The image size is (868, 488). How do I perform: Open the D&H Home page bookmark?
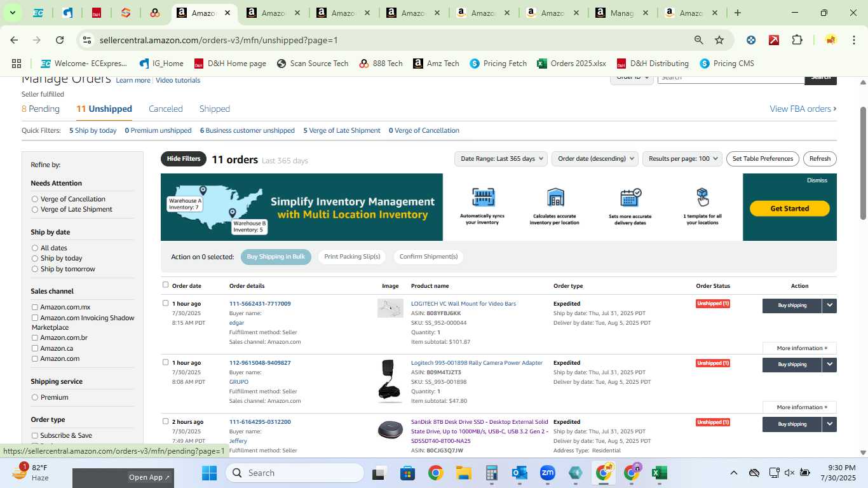click(230, 64)
